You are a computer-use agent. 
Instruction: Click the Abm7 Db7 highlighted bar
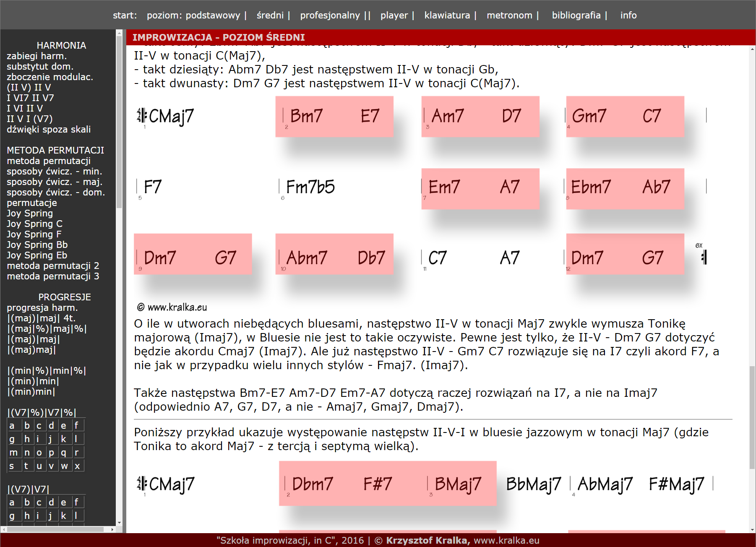(334, 254)
